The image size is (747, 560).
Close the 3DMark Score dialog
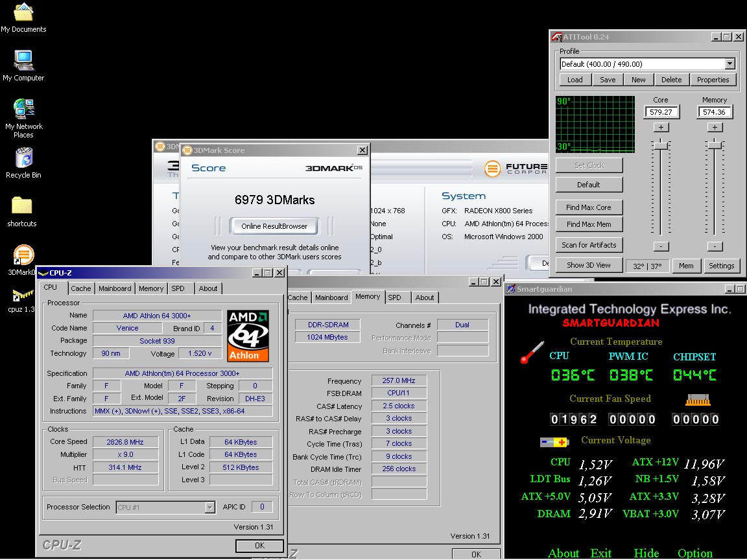tap(362, 150)
